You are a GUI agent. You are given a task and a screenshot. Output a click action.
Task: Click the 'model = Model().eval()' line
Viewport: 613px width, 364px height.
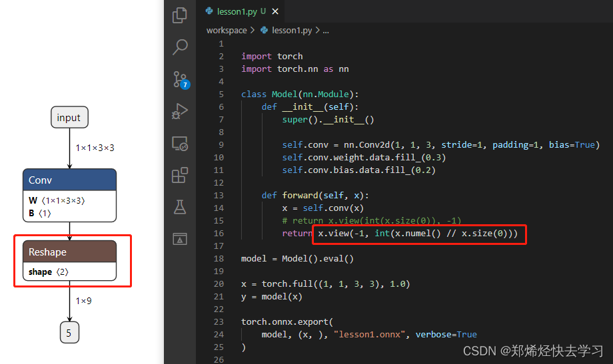297,259
